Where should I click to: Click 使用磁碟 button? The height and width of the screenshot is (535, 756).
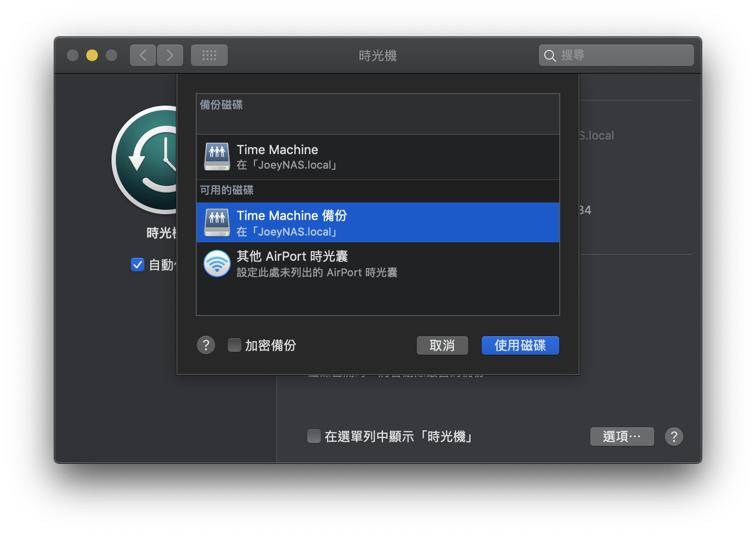click(x=520, y=346)
